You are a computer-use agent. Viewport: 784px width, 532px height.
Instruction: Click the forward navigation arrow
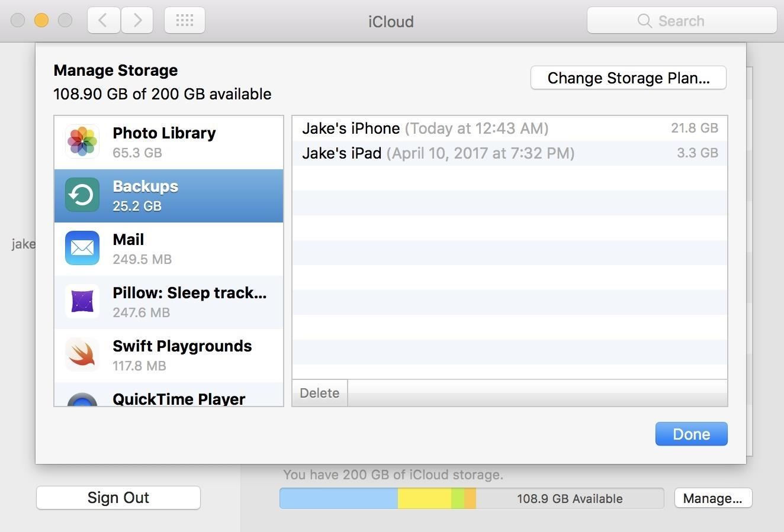(137, 20)
